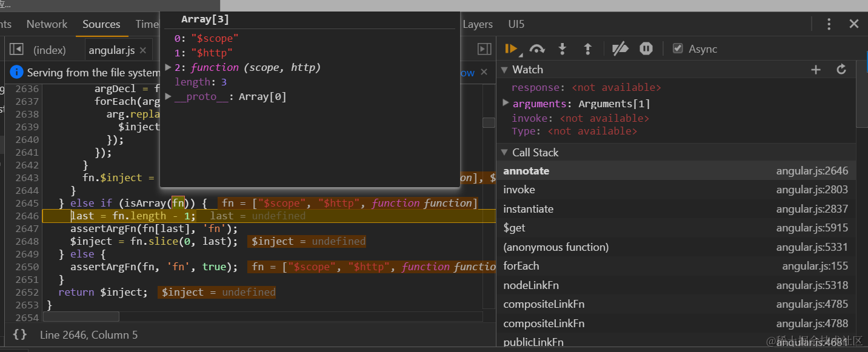This screenshot has height=352, width=868.
Task: Select (anonymous function) stack frame
Action: 676,247
